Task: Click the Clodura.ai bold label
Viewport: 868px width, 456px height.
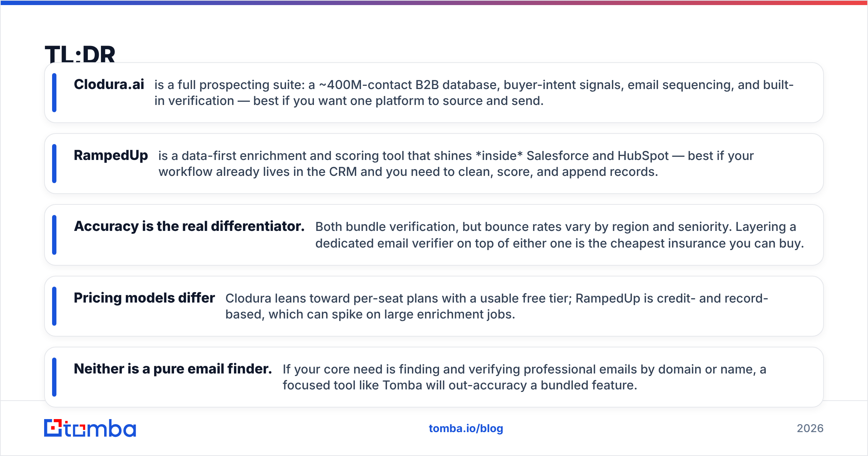Action: (109, 84)
